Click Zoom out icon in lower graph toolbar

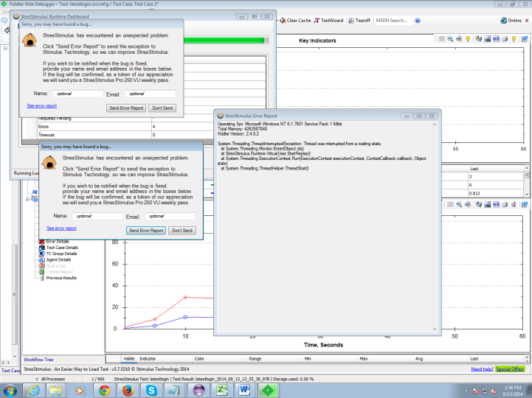pos(459,204)
